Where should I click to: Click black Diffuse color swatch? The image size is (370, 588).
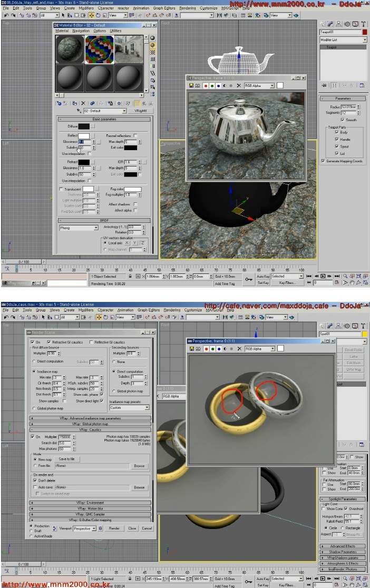[x=84, y=126]
